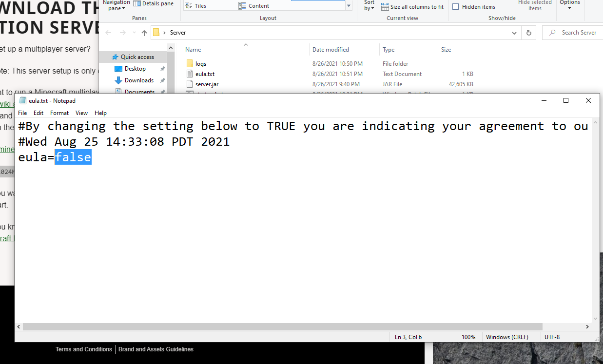603x364 pixels.
Task: Click the folder icon in address bar
Action: pyautogui.click(x=156, y=33)
